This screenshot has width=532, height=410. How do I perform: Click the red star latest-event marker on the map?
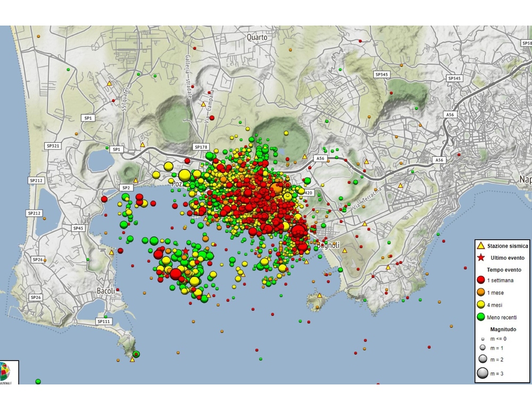[x=185, y=251]
